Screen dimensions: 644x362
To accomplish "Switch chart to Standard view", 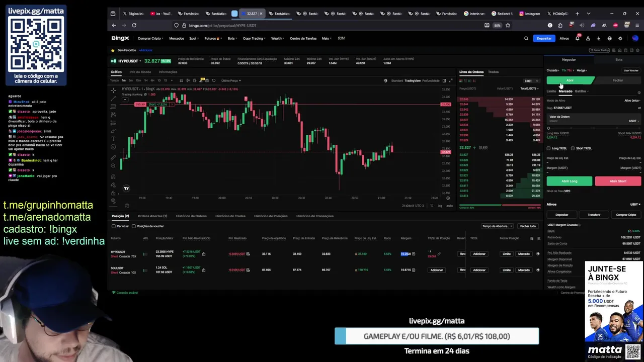I will tap(397, 80).
